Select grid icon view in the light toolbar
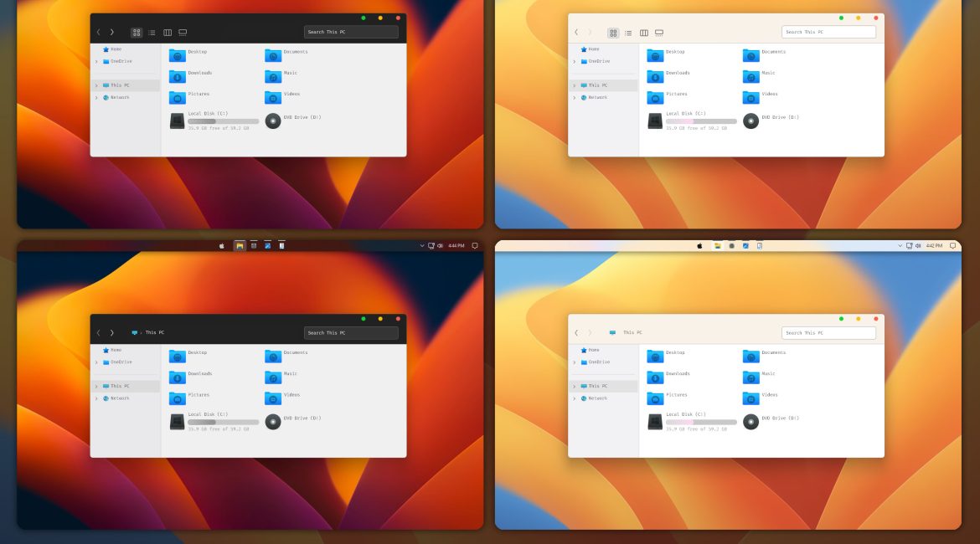980x544 pixels. [613, 33]
